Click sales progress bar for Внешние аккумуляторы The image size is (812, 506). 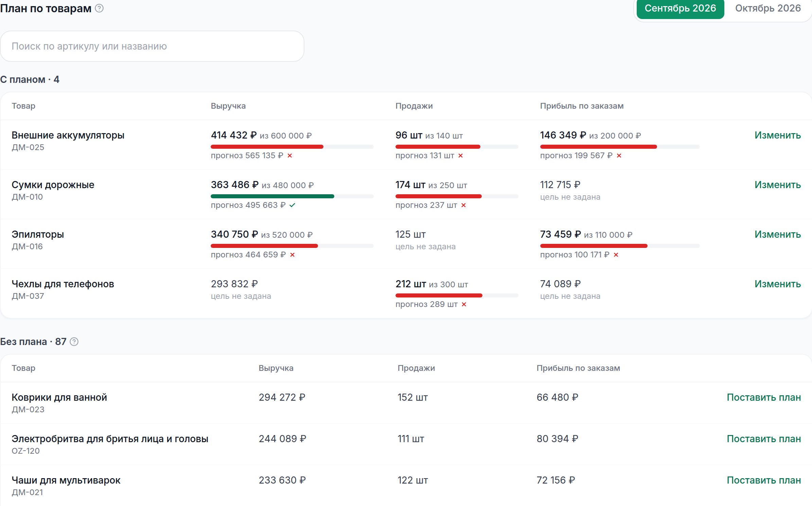coord(457,147)
